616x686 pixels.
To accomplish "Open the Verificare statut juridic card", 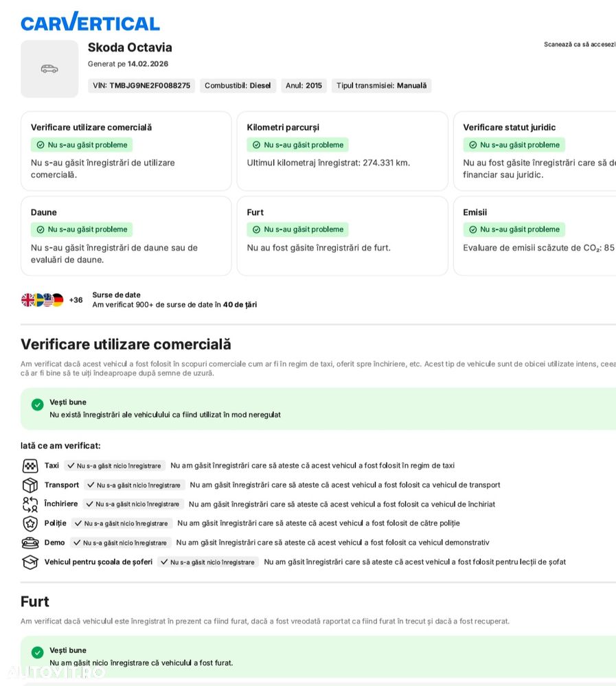I will (x=535, y=151).
